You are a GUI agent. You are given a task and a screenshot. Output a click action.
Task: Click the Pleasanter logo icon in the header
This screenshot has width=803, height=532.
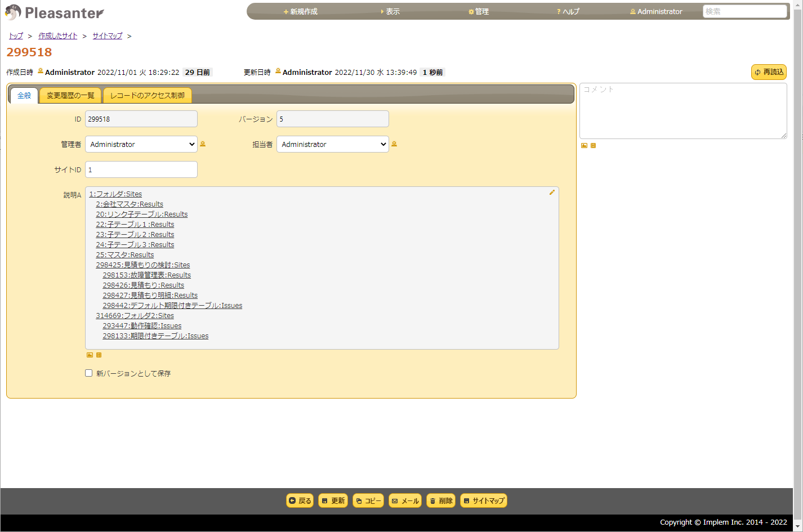tap(12, 11)
